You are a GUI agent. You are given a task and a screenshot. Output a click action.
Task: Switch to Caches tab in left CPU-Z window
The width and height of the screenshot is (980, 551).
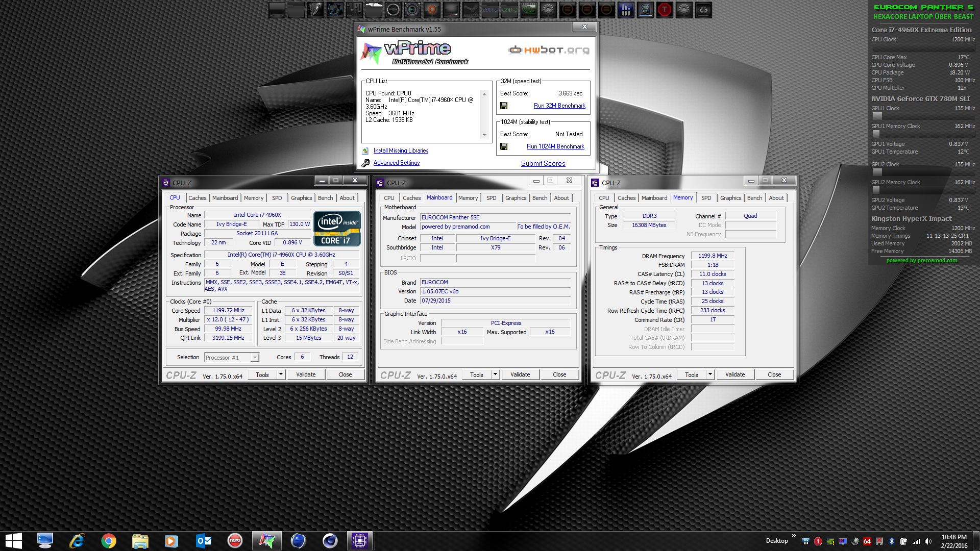click(x=197, y=198)
